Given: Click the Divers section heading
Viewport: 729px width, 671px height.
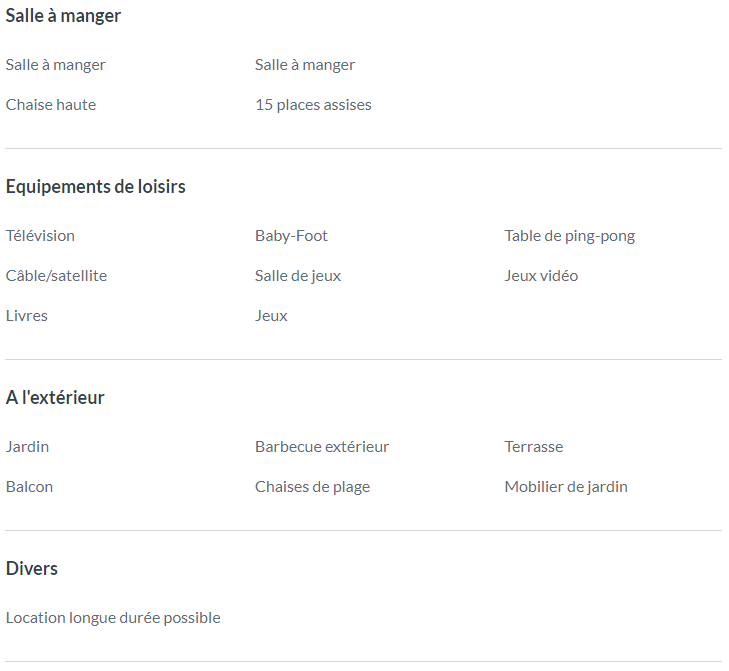Looking at the screenshot, I should 32,569.
